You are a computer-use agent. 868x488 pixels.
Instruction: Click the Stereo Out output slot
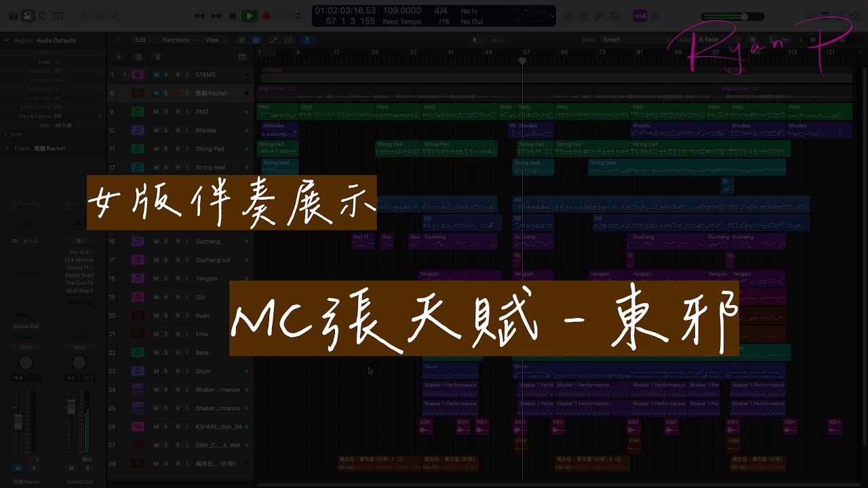coord(26,326)
